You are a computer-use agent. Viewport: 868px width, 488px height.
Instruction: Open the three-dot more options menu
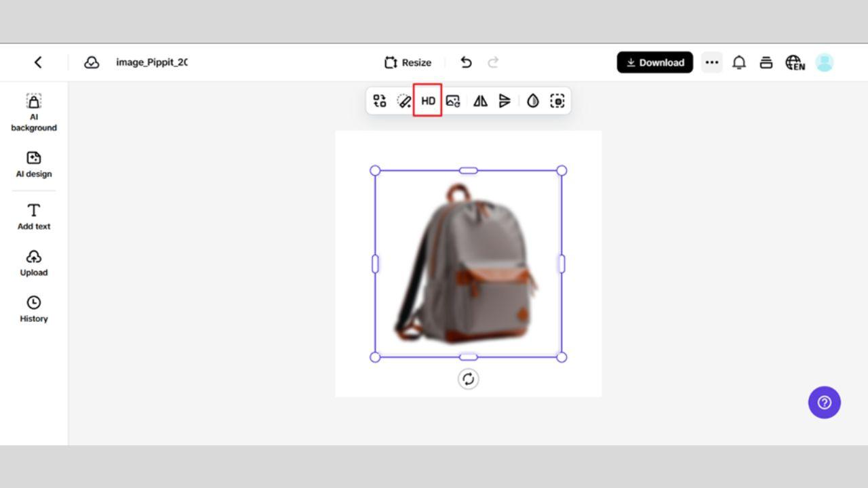point(711,62)
